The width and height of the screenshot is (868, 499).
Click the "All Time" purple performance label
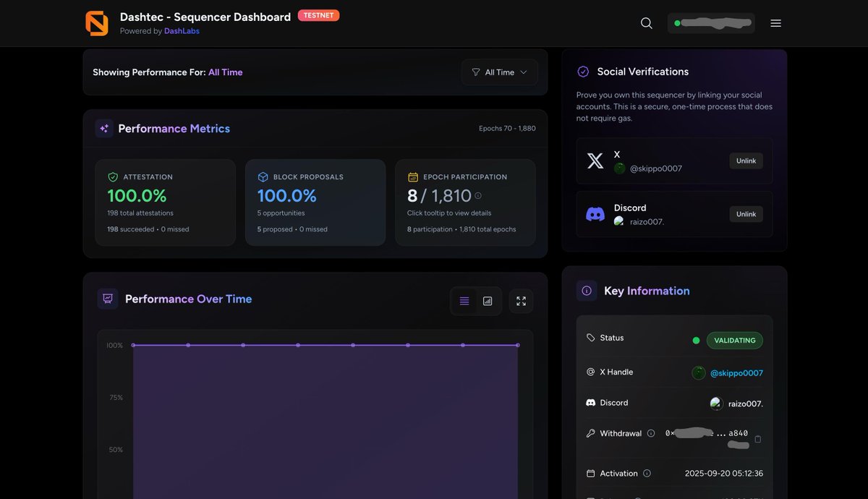coord(226,72)
